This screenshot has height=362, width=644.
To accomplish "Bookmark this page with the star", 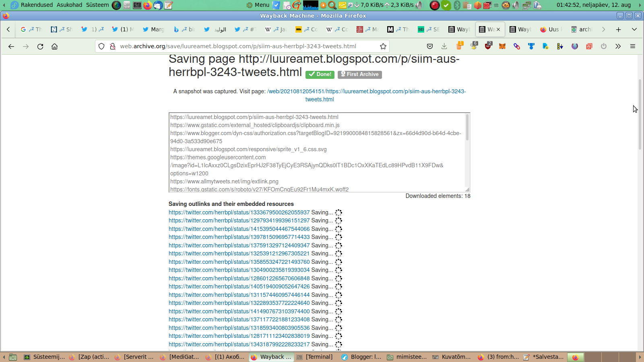I will [x=383, y=46].
